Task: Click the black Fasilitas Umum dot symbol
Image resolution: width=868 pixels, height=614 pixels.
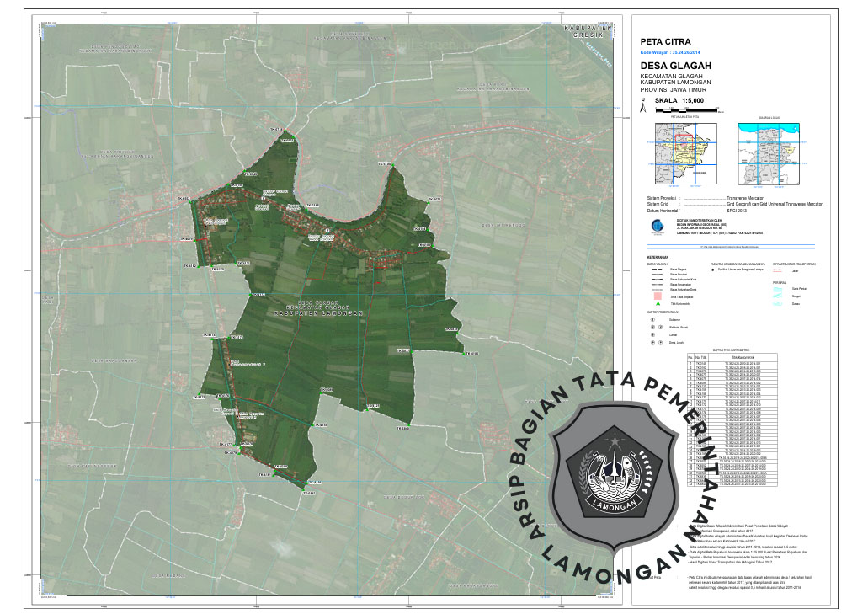Action: click(x=715, y=270)
